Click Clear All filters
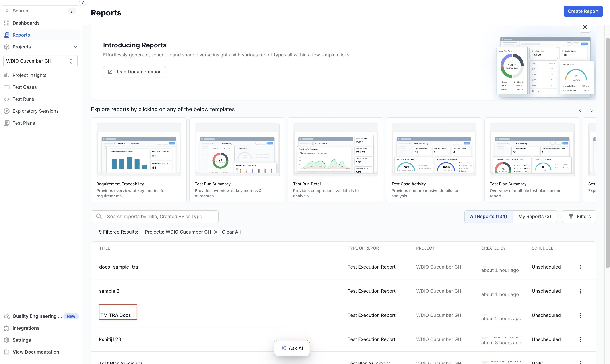This screenshot has width=610, height=364. 231,232
